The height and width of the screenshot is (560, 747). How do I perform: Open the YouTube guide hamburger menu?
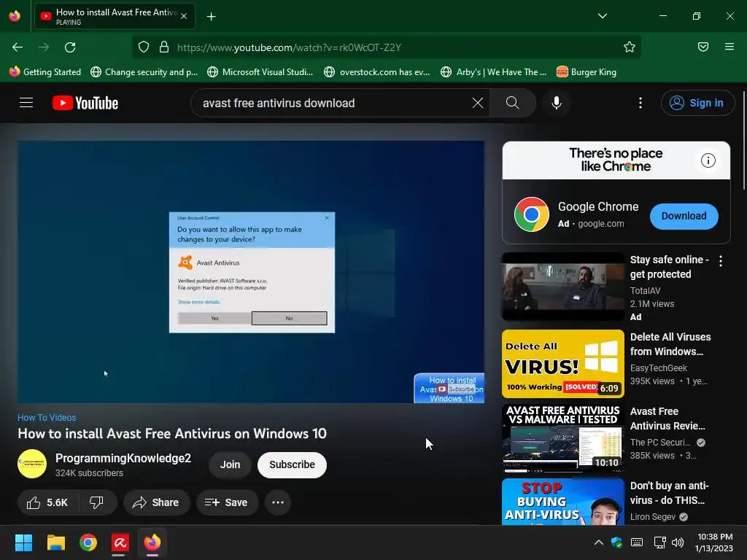click(x=26, y=103)
